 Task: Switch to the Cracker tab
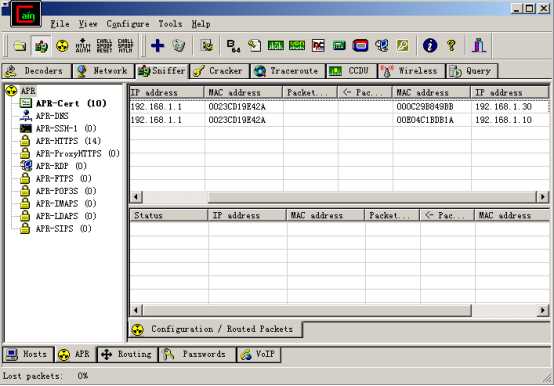[220, 71]
